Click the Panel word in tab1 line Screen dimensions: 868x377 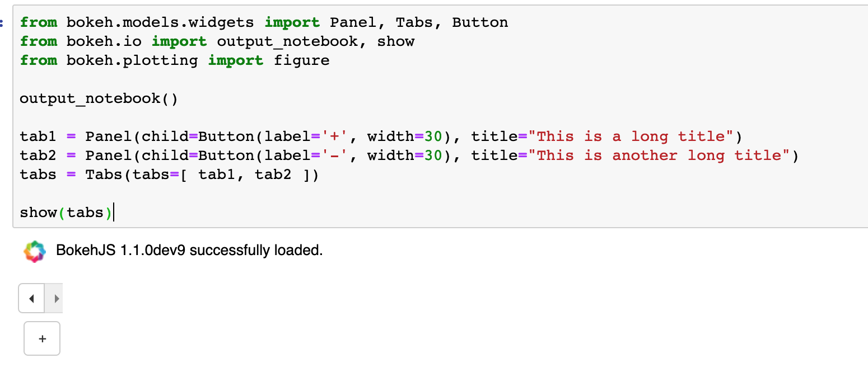(109, 136)
